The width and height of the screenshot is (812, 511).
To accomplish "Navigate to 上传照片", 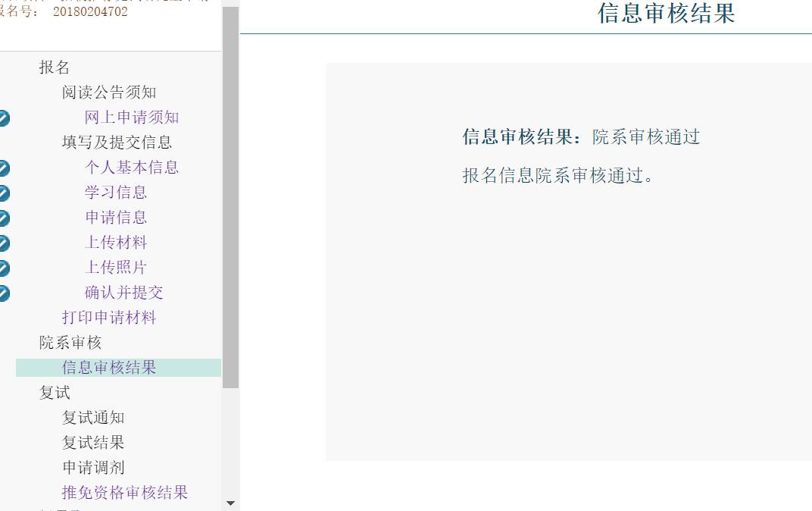I will pyautogui.click(x=116, y=268).
